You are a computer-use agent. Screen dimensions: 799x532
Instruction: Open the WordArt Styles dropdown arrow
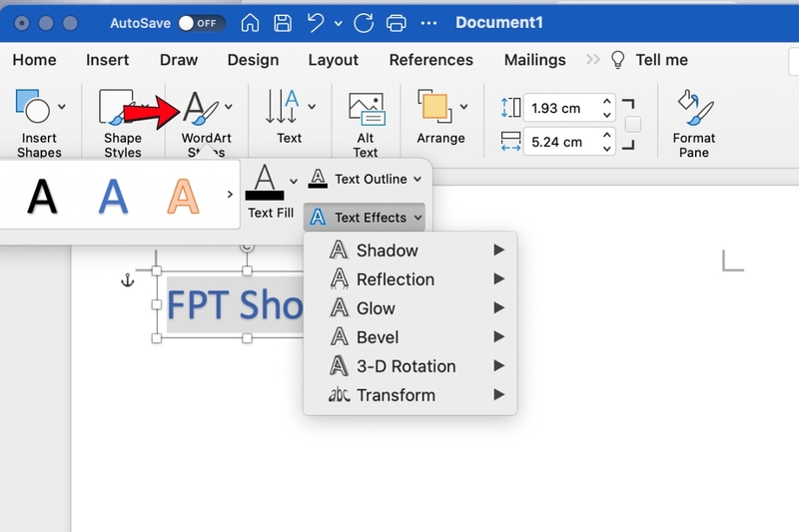(229, 107)
